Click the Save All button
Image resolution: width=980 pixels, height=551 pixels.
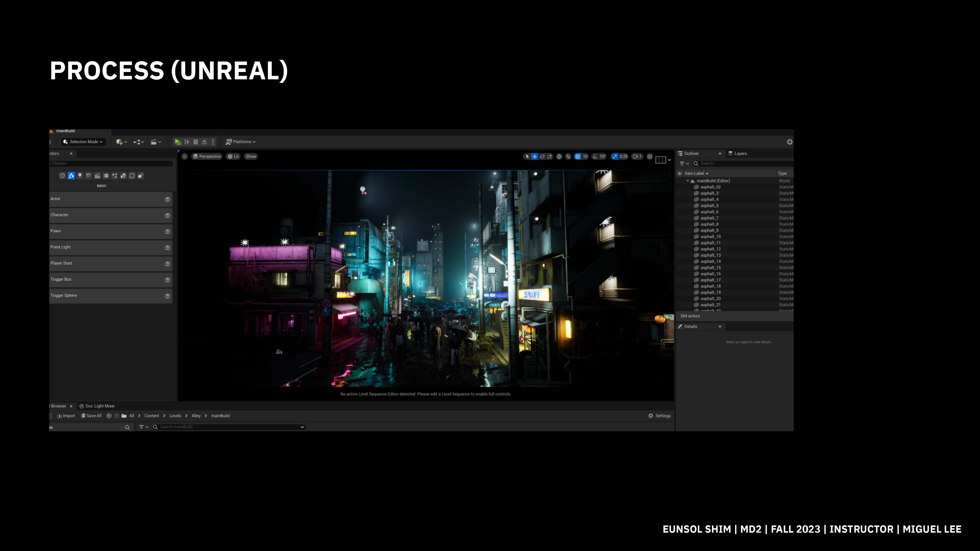tap(91, 416)
